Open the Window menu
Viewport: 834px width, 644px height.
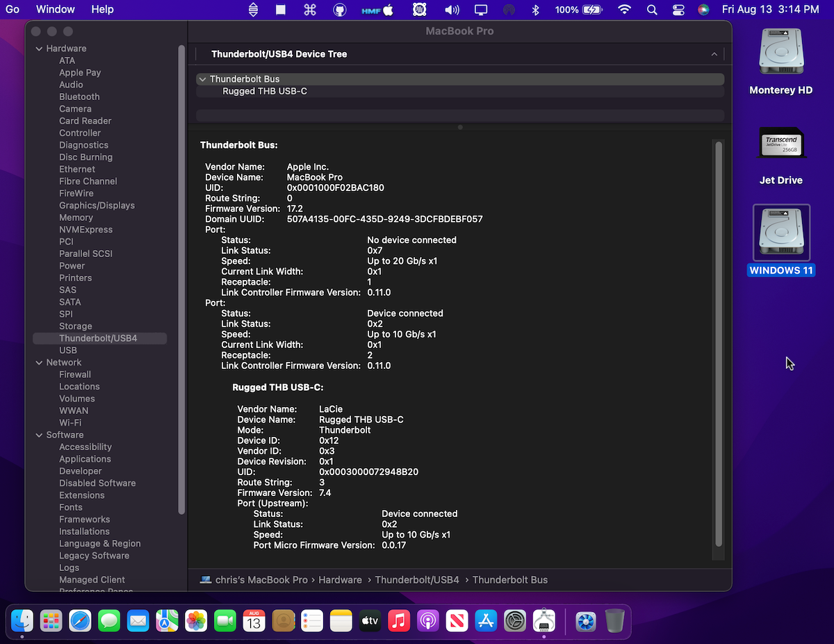pos(56,10)
